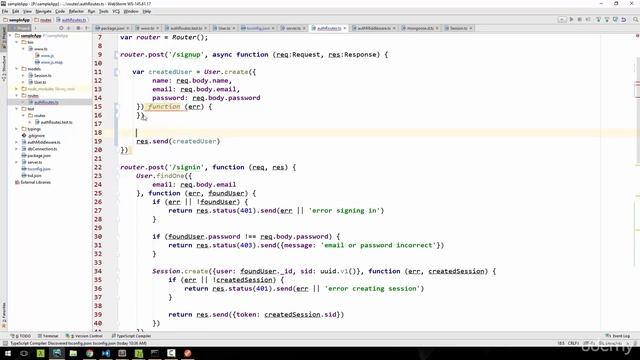Open the File menu
The width and height of the screenshot is (640, 360).
click(x=5, y=11)
